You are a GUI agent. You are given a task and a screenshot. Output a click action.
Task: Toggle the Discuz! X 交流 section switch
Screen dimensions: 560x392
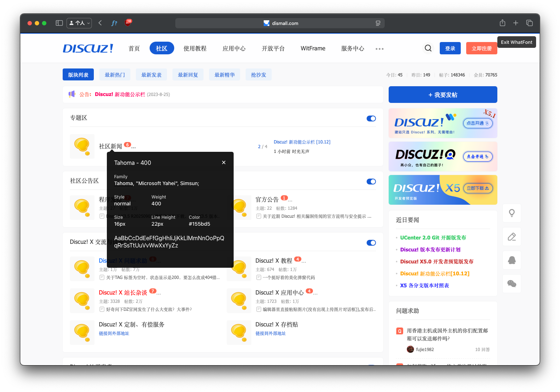pos(371,243)
